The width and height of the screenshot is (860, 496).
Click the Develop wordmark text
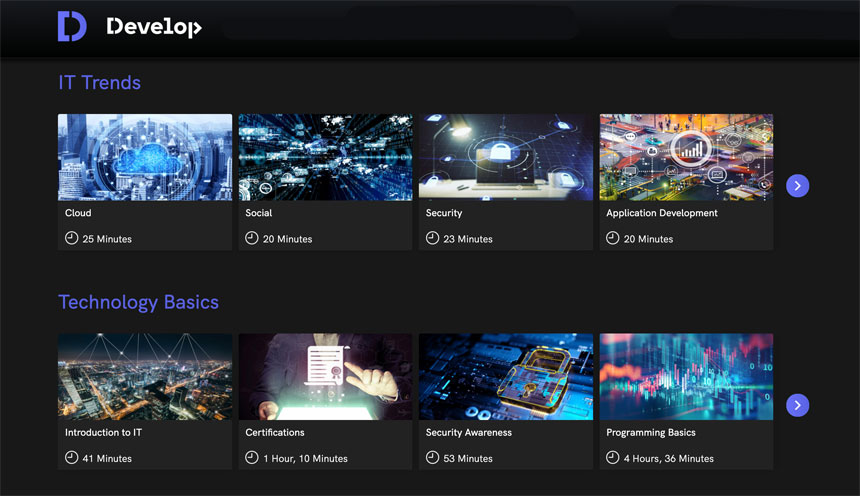(x=154, y=28)
